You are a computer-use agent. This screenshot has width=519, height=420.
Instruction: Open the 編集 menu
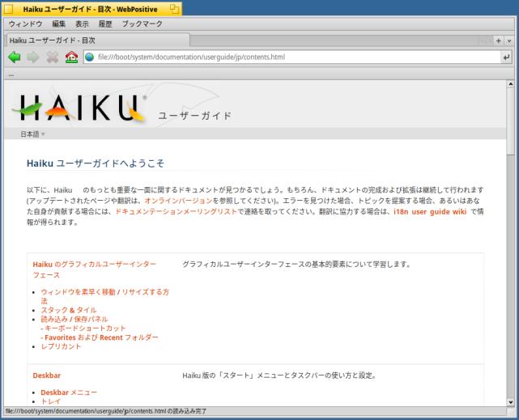[x=59, y=23]
